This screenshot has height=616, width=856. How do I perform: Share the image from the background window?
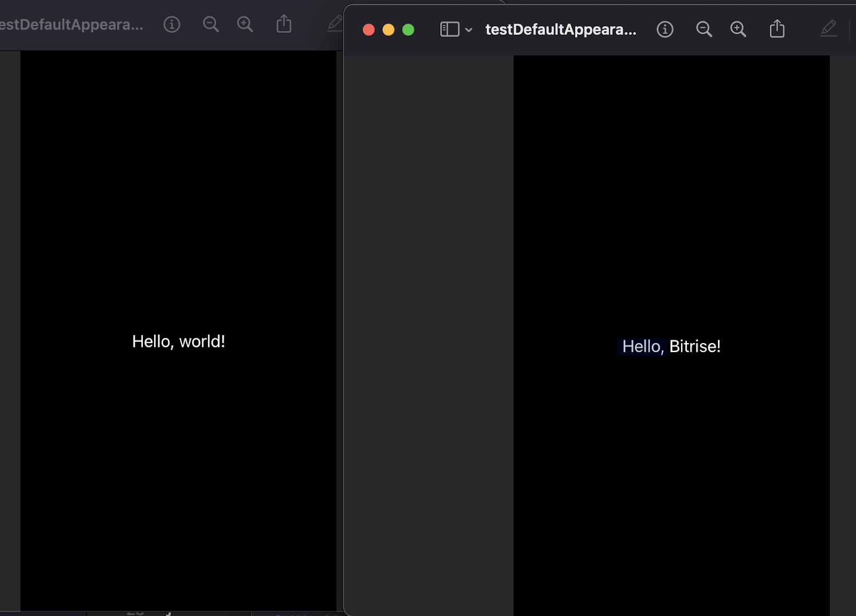point(284,24)
